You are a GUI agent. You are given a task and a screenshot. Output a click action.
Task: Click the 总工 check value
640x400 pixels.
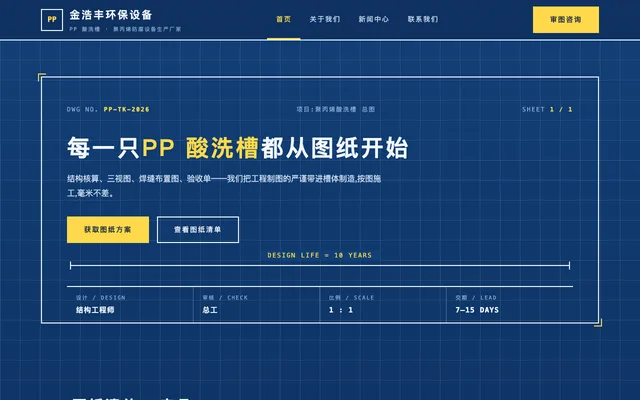(210, 310)
